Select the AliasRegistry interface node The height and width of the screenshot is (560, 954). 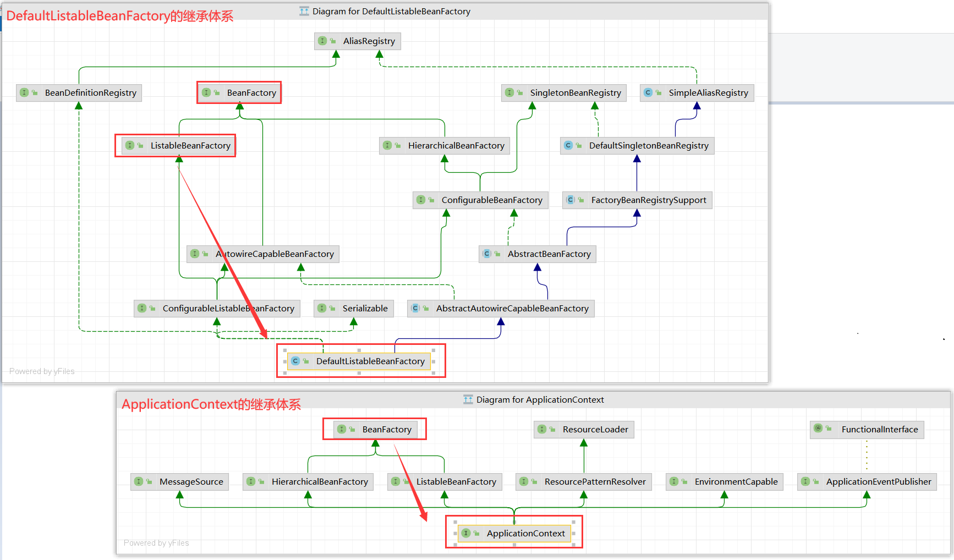pos(358,41)
